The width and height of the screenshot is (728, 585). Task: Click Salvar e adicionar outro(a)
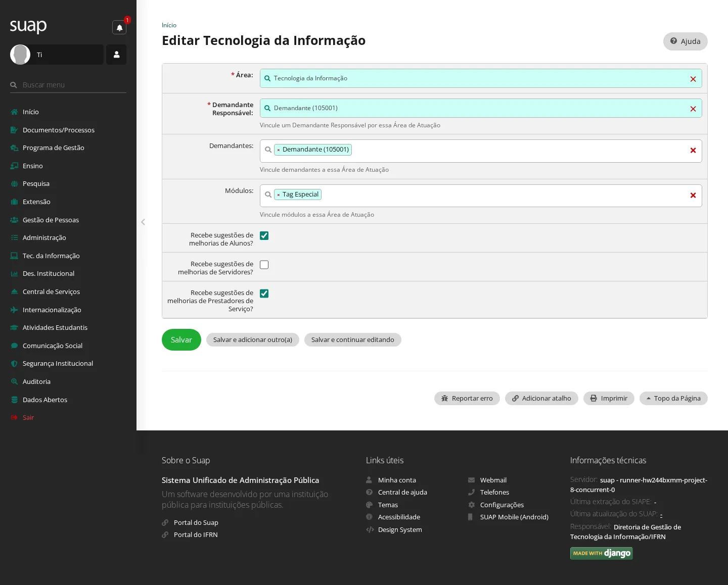253,340
